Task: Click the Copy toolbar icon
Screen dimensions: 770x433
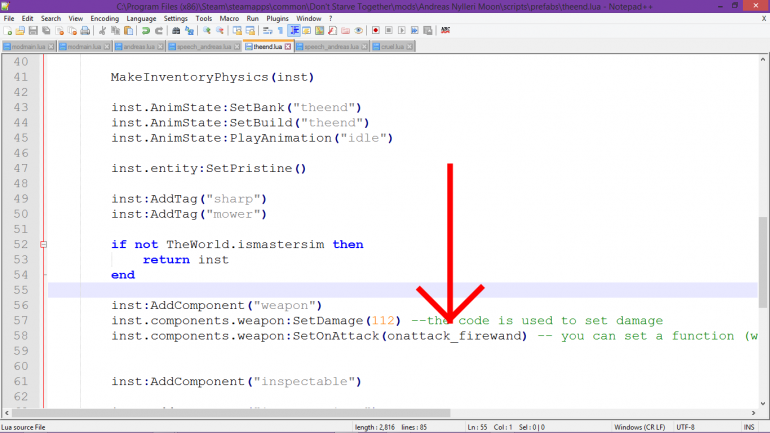Action: (115, 31)
